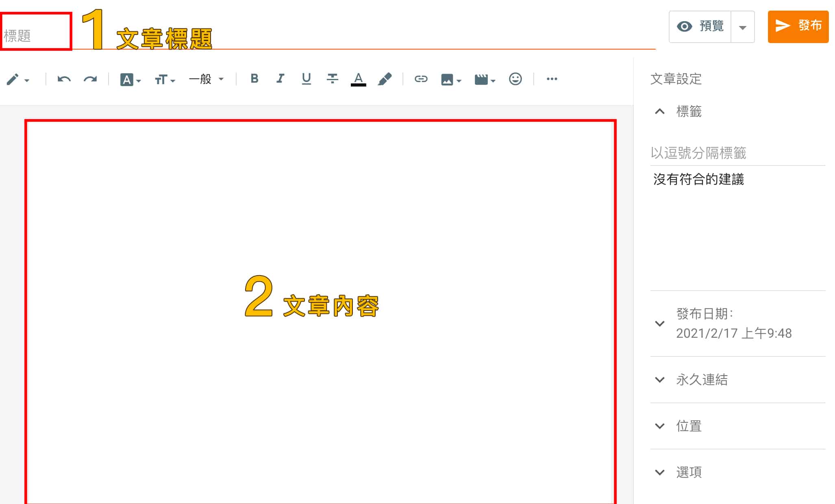The height and width of the screenshot is (504, 835).
Task: Insert or edit a link
Action: tap(421, 79)
